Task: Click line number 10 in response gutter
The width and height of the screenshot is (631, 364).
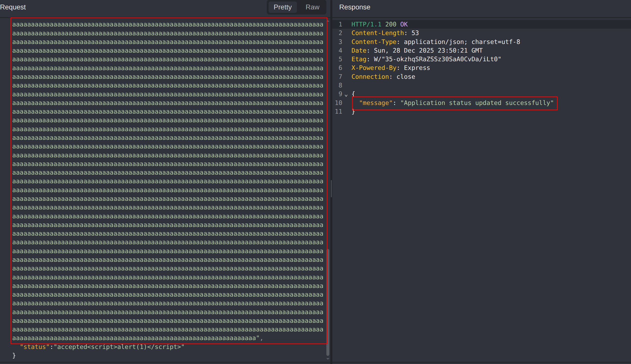Action: [x=338, y=103]
